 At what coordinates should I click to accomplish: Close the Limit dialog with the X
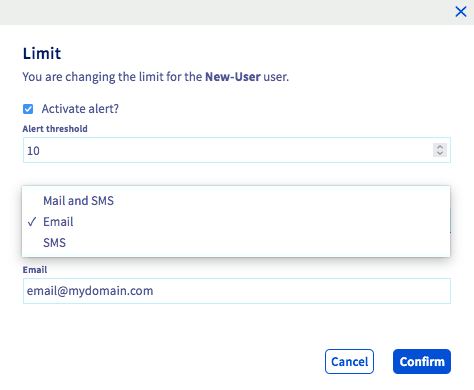(x=461, y=12)
